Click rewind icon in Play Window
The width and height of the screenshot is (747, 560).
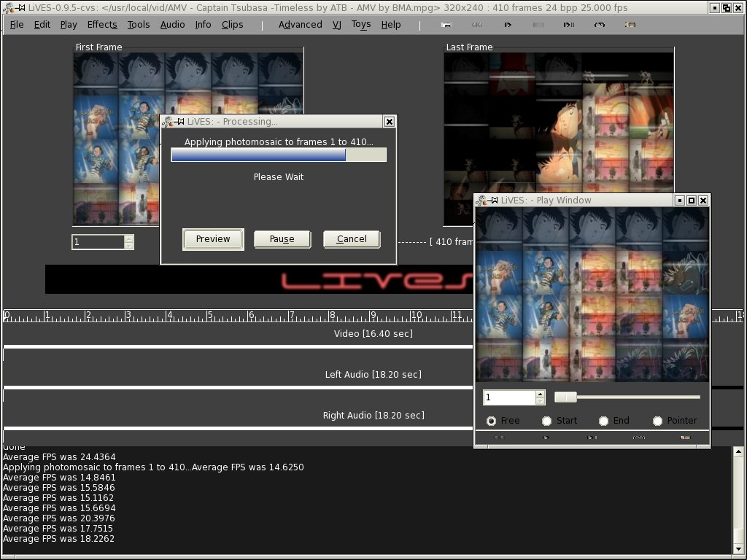499,437
